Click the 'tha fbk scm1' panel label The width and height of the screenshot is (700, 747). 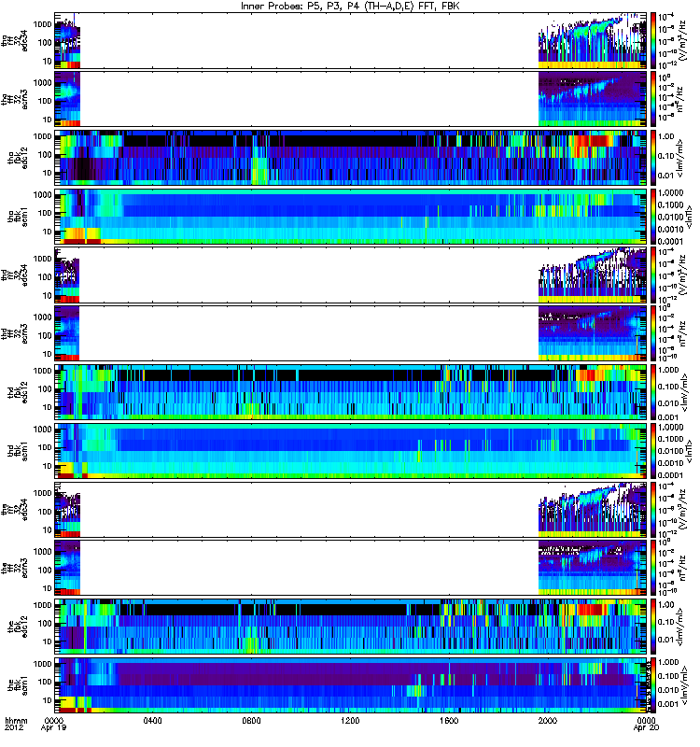coord(18,217)
